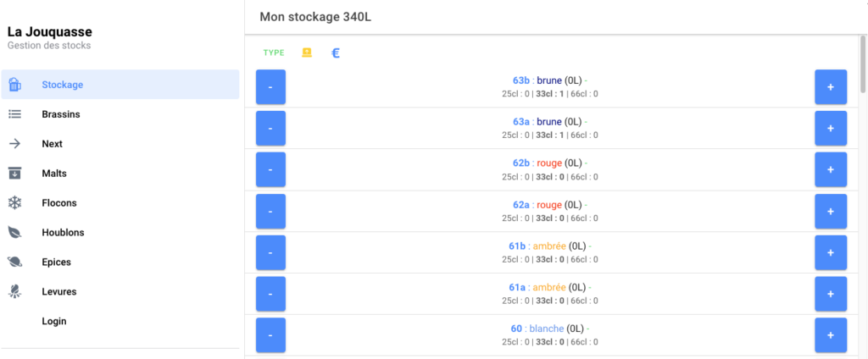
Task: Open Flocons via snowflake icon
Action: (15, 203)
